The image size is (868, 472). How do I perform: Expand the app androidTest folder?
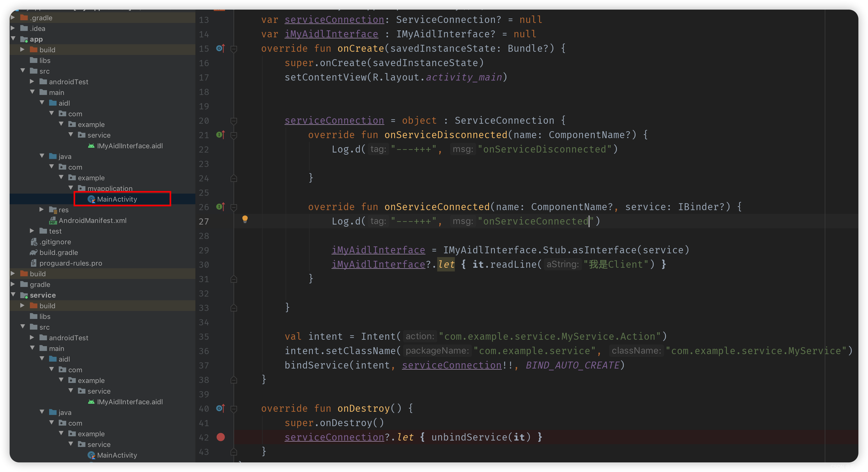point(32,82)
